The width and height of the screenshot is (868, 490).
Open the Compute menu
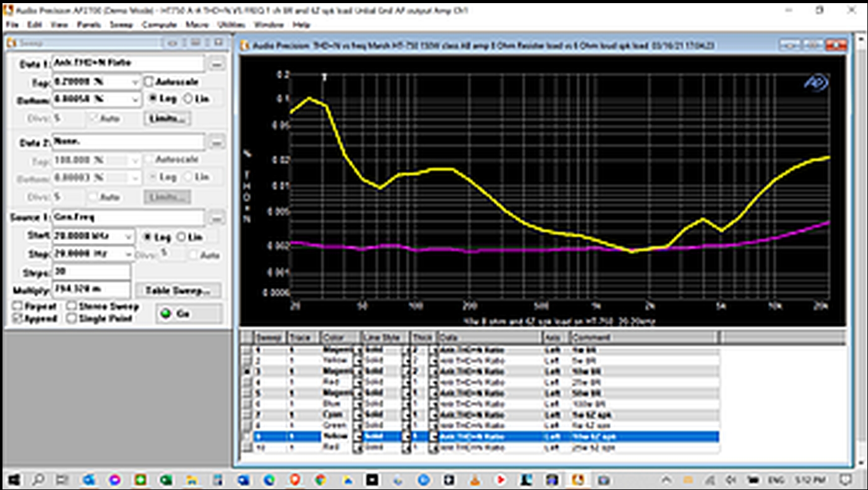(159, 25)
